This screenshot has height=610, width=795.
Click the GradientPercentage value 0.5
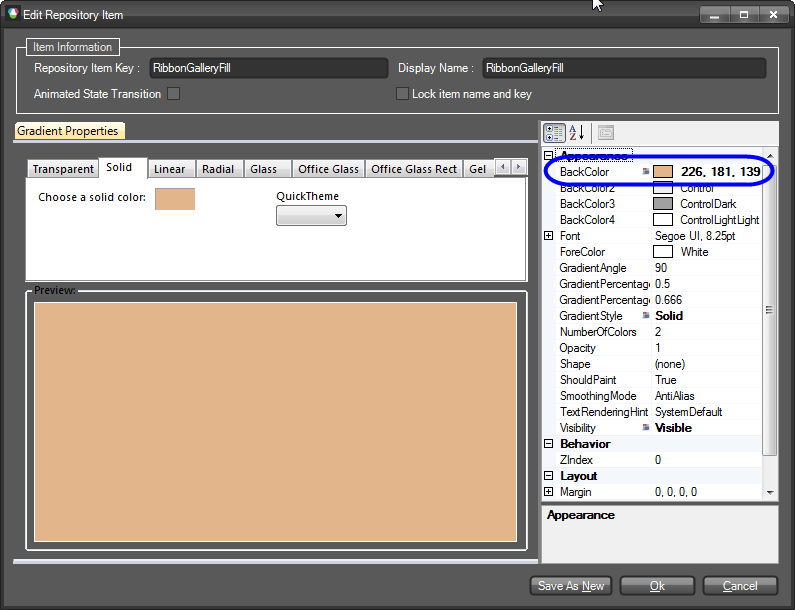pos(662,283)
